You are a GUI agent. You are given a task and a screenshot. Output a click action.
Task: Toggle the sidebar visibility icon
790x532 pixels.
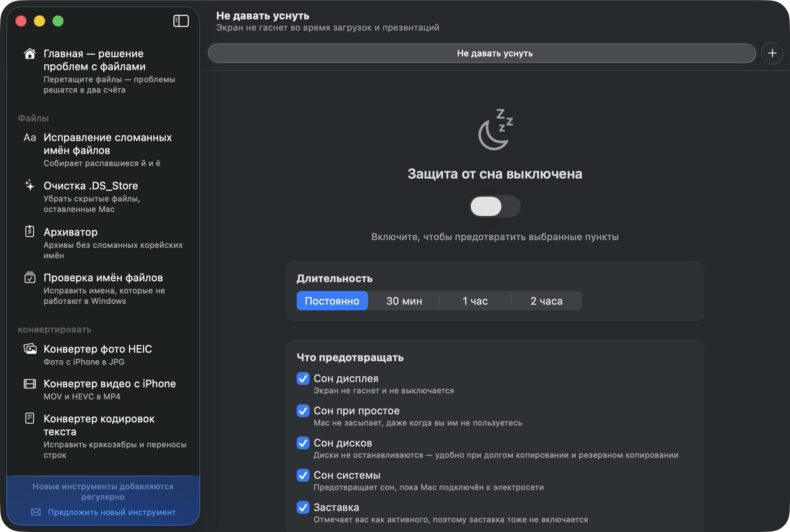pos(181,21)
